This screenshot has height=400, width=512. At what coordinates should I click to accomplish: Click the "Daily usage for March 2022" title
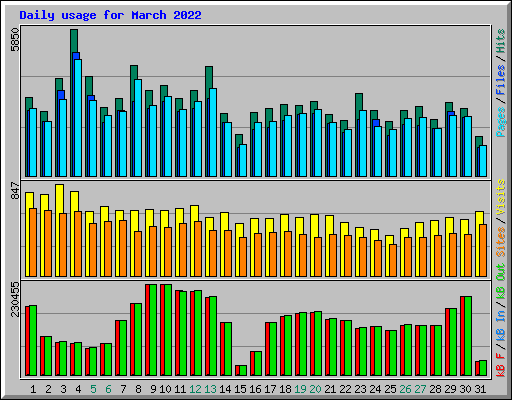110,15
